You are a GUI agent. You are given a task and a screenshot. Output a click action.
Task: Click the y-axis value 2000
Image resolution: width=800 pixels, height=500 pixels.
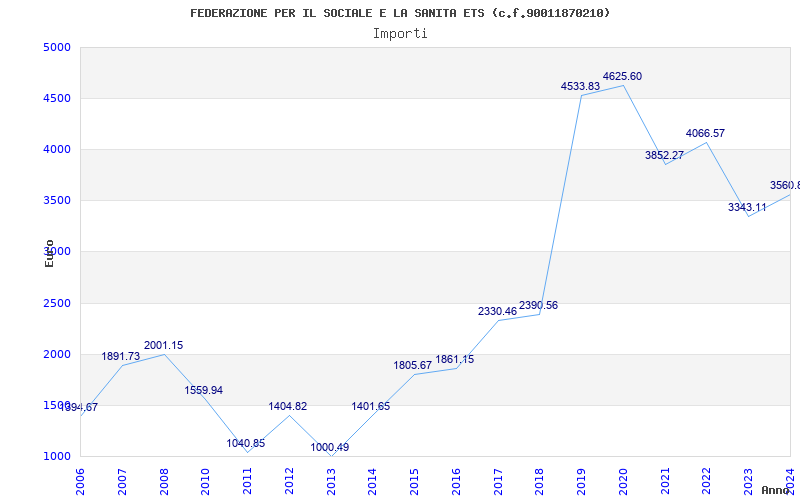click(x=57, y=355)
